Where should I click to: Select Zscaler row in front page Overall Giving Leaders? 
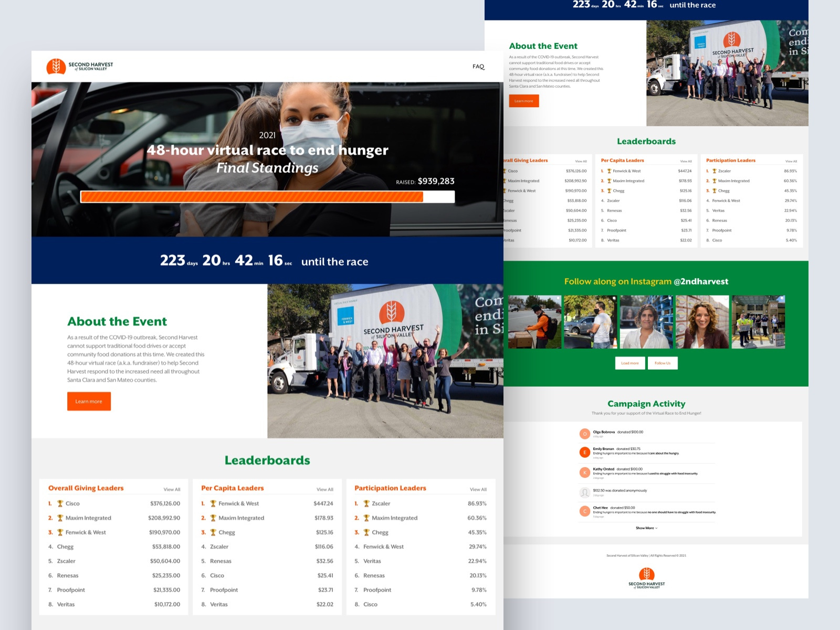[114, 561]
